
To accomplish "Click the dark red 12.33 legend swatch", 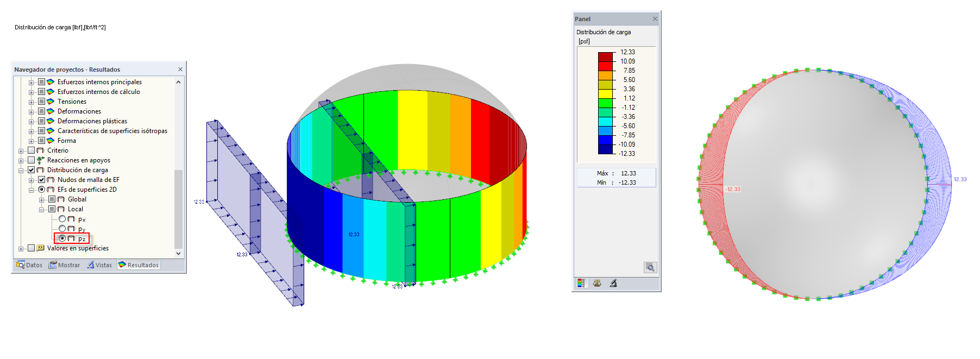I will click(x=606, y=56).
